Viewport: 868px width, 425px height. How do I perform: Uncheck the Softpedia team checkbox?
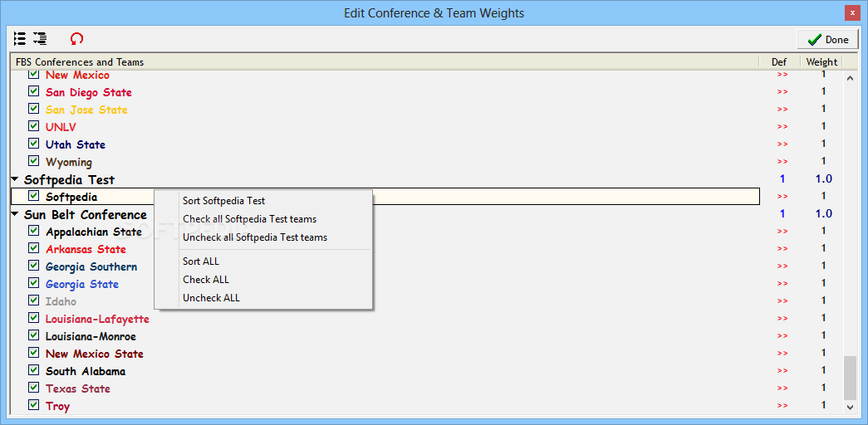tap(34, 196)
